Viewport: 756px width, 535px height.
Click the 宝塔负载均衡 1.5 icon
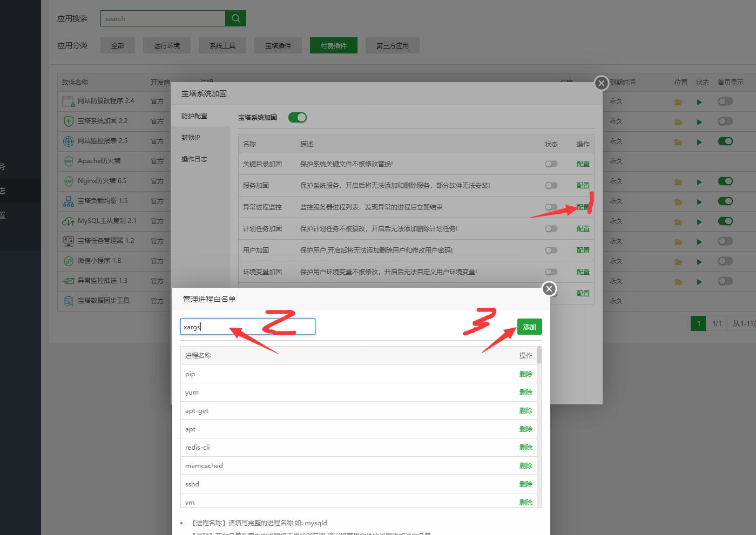tap(69, 201)
